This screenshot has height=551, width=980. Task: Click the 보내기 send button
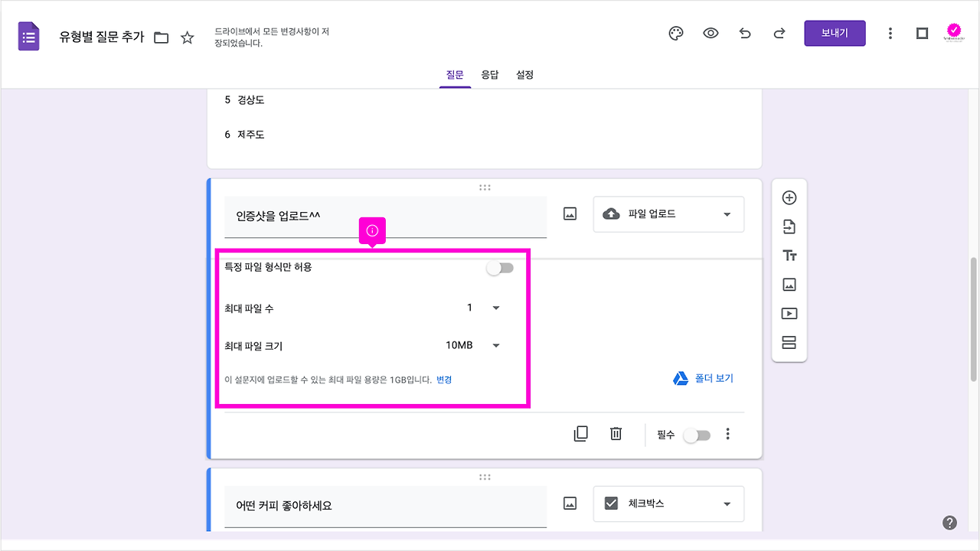click(x=835, y=33)
